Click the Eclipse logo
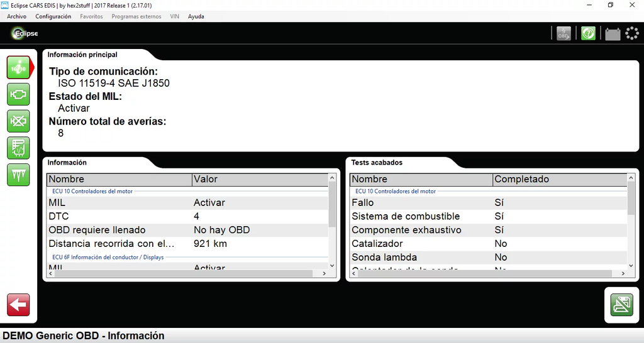This screenshot has width=644, height=343. 25,33
